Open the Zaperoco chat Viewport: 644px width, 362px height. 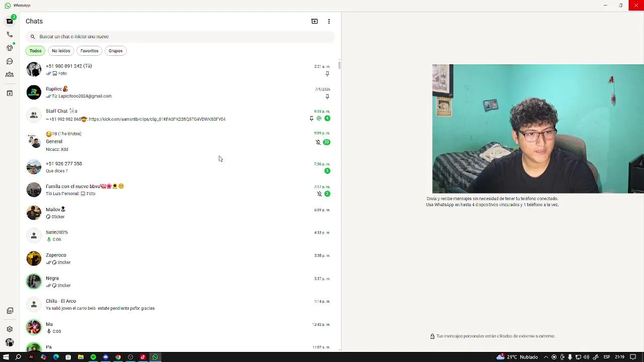pos(180,258)
